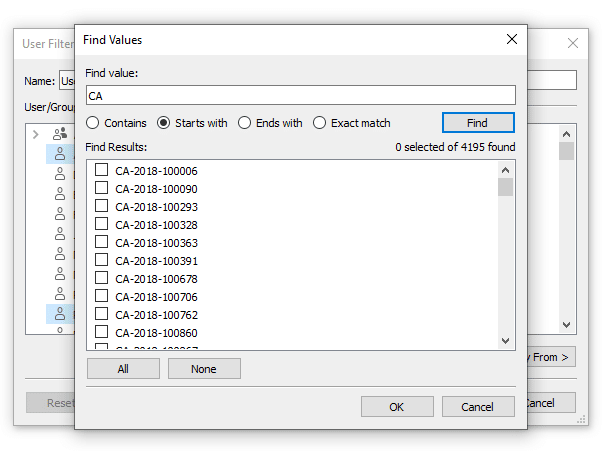Tick the checkbox for CA-2018-100328
Viewport: 607px width, 451px height.
[x=101, y=224]
